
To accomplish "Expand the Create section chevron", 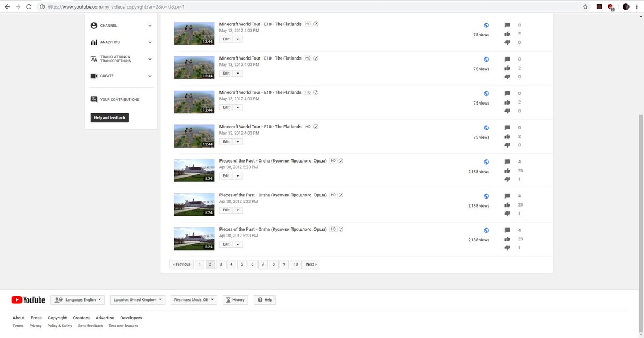I will pyautogui.click(x=150, y=76).
